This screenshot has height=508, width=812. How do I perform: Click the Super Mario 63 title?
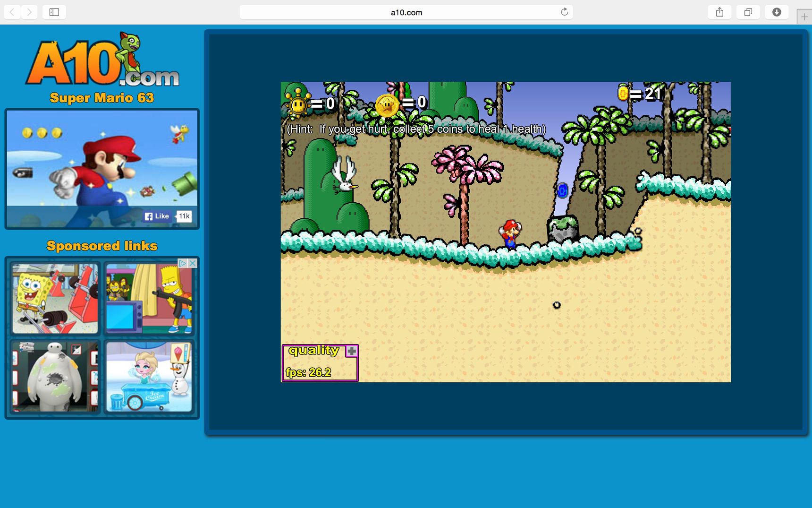pos(102,98)
